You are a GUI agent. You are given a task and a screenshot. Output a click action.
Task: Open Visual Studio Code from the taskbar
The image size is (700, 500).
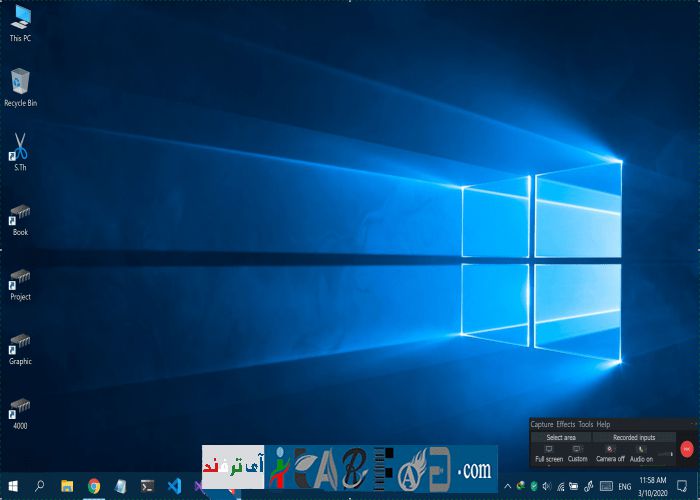(x=174, y=486)
